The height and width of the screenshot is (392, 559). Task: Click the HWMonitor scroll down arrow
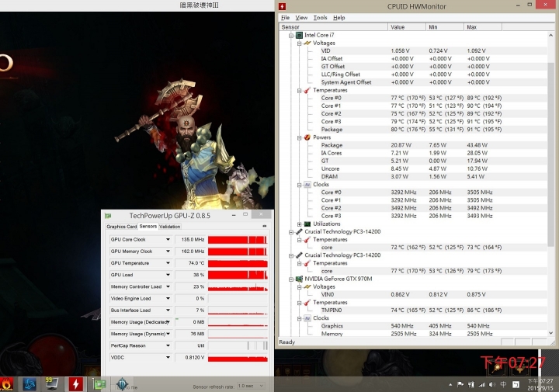coord(550,333)
